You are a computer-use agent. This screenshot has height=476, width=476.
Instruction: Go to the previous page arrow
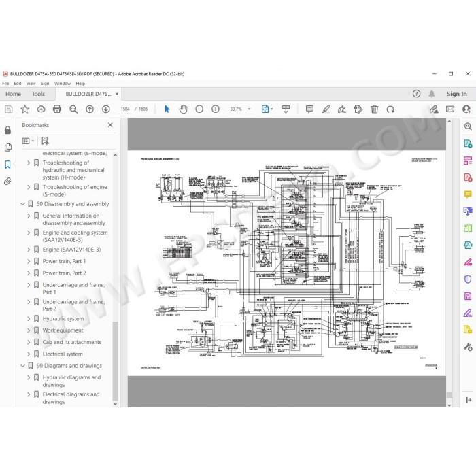click(90, 109)
